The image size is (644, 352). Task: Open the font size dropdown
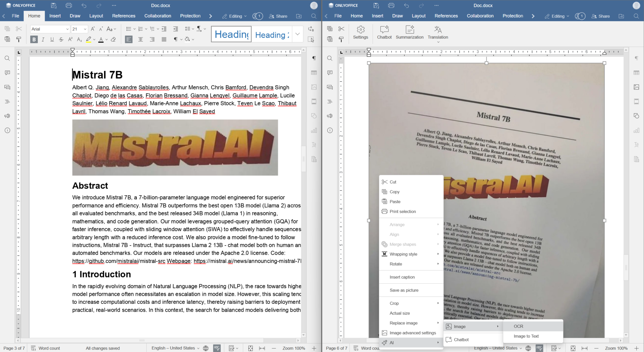[84, 29]
